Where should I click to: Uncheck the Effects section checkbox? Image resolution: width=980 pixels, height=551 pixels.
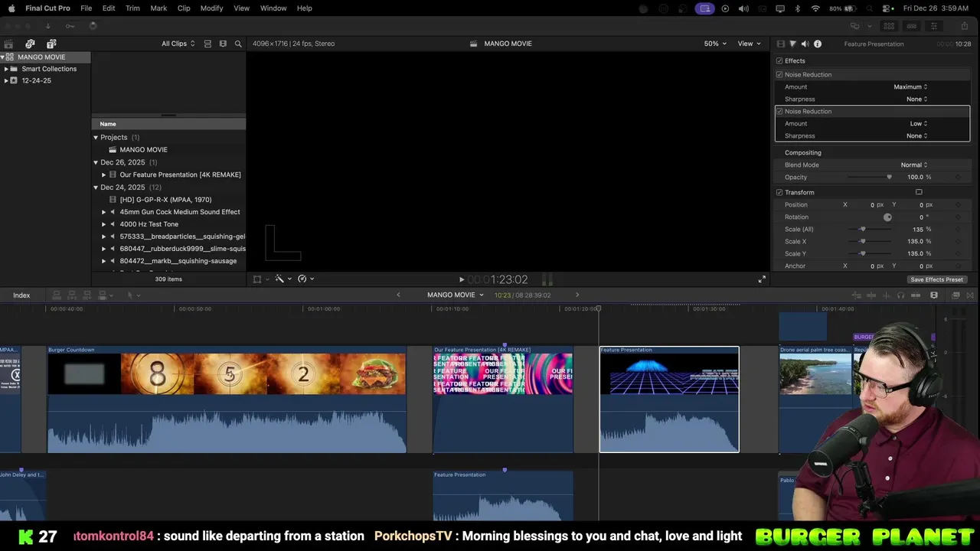(779, 60)
